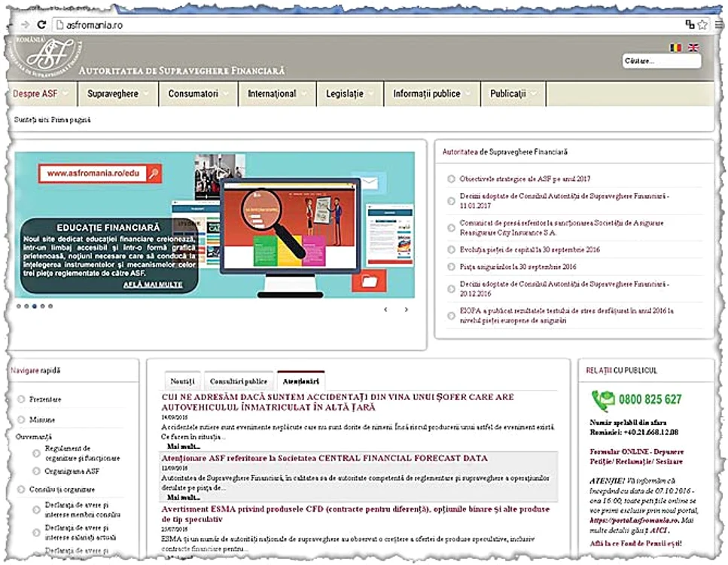Open Conducere și organizare in quick navigation
728x565 pixels.
point(62,489)
